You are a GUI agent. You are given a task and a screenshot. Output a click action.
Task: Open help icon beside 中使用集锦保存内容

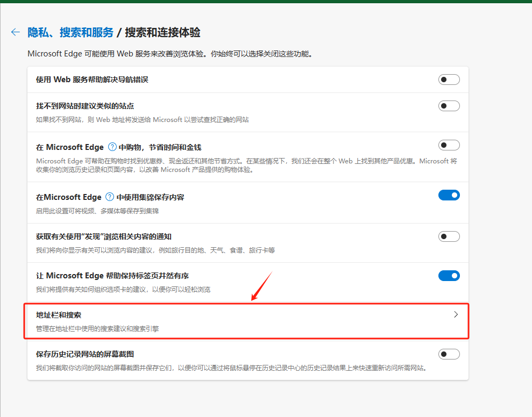[110, 197]
